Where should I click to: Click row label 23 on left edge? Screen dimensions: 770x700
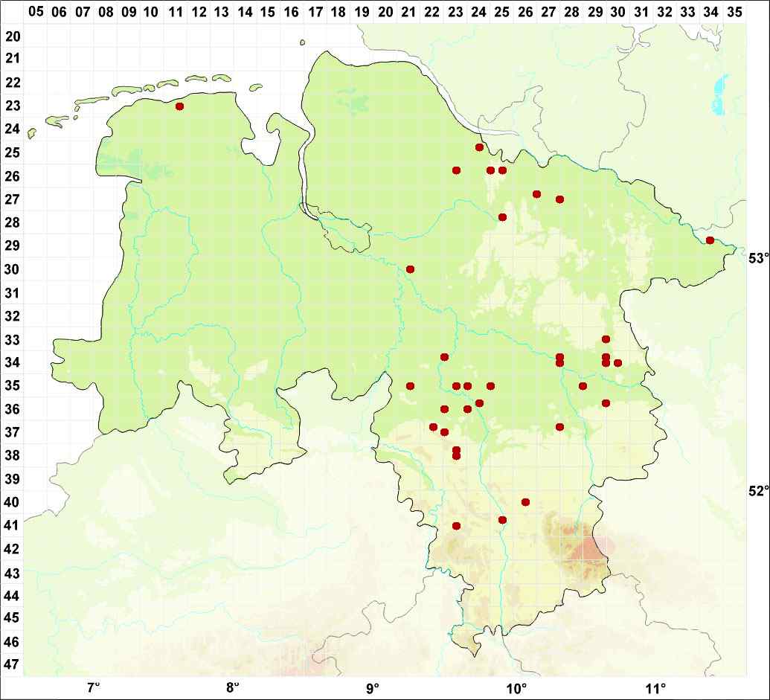coord(13,106)
